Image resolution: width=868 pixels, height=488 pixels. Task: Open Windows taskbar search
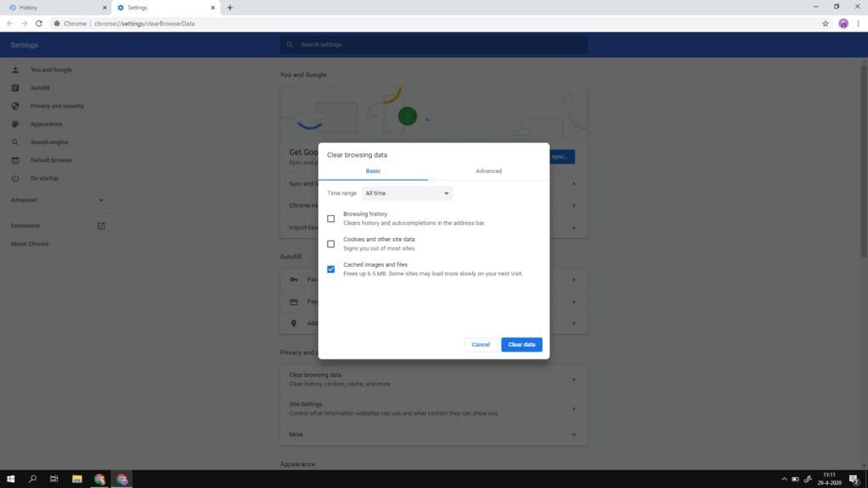tap(32, 480)
